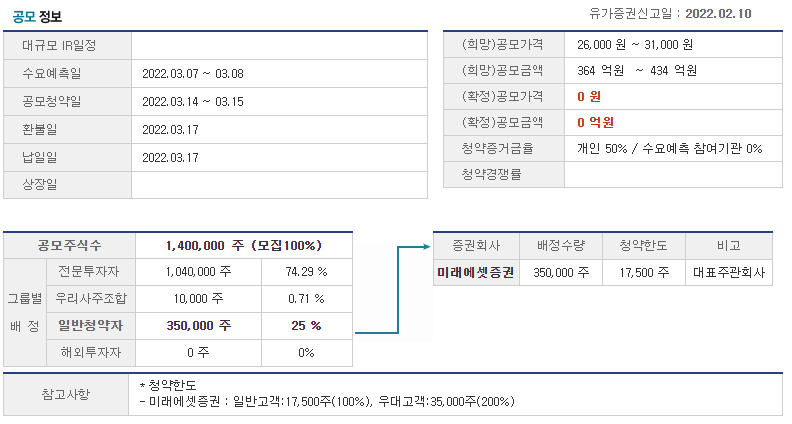The width and height of the screenshot is (792, 424).
Task: Click the 증권회사 column header
Action: 476,246
